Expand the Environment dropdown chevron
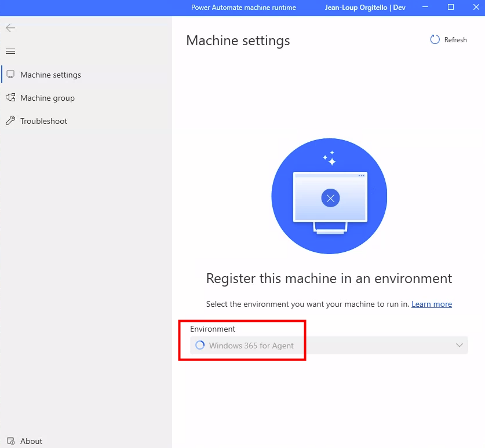485x448 pixels. pyautogui.click(x=460, y=346)
